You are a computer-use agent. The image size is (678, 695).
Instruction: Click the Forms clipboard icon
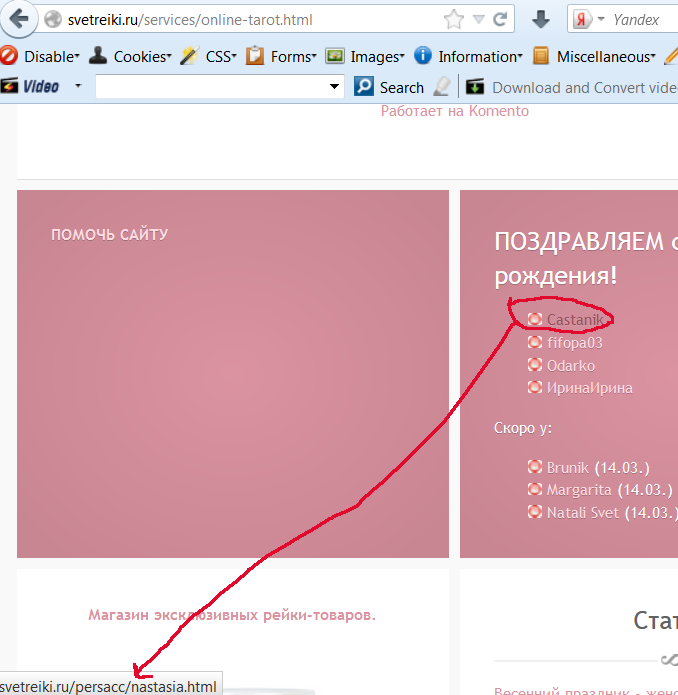coord(255,56)
